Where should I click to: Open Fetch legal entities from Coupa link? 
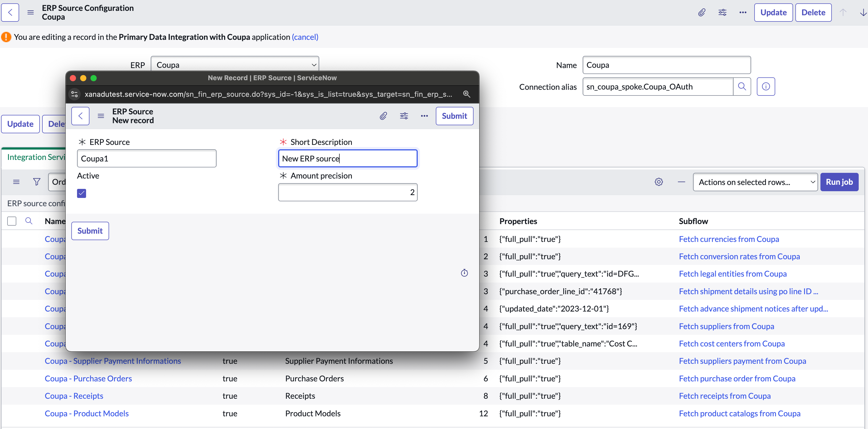[733, 274]
